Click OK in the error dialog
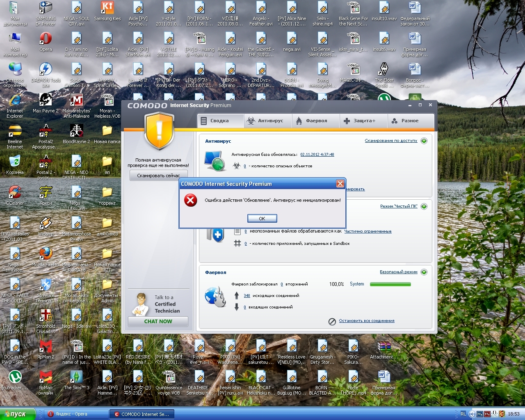 262,218
